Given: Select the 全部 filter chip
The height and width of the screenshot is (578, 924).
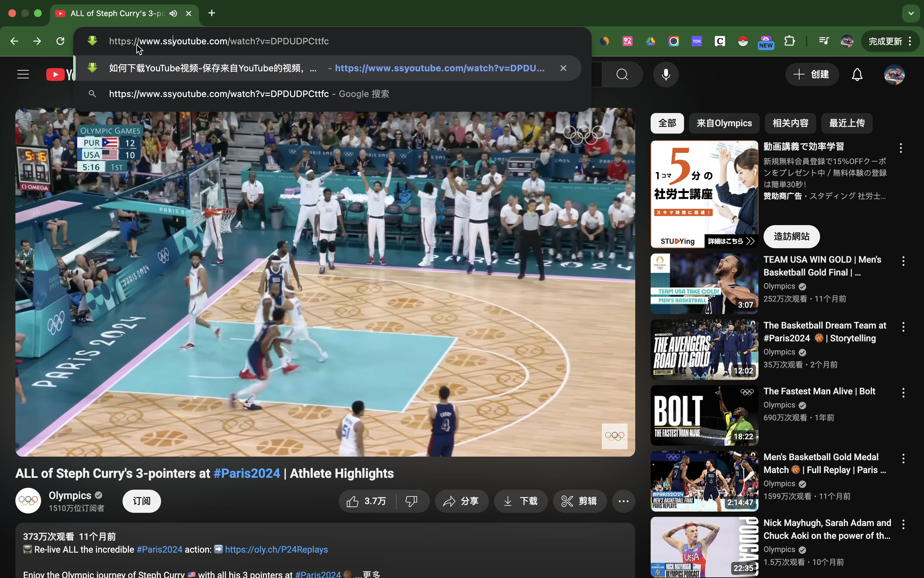Looking at the screenshot, I should [x=667, y=123].
